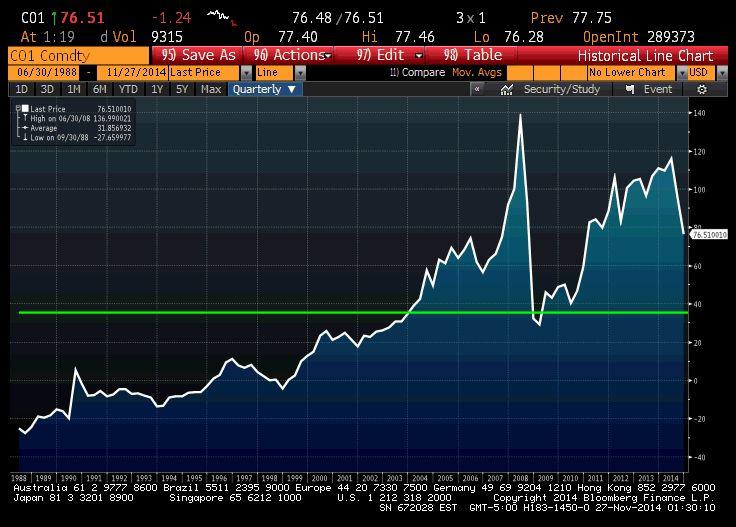Select the 5Y time range tab
The height and width of the screenshot is (527, 736).
click(182, 89)
